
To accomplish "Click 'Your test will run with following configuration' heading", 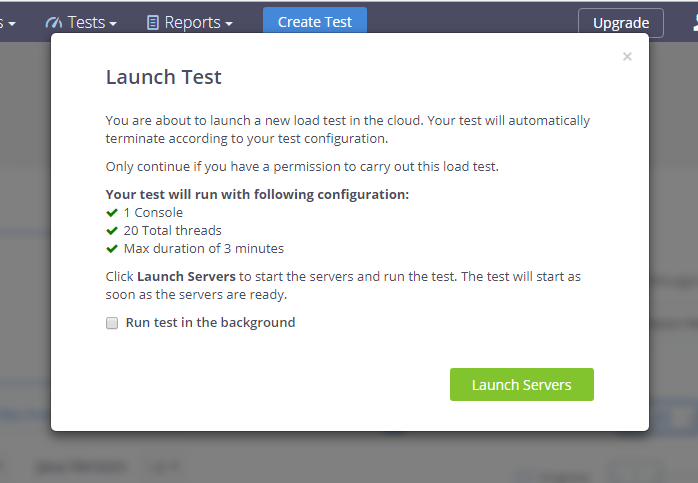I will 257,195.
